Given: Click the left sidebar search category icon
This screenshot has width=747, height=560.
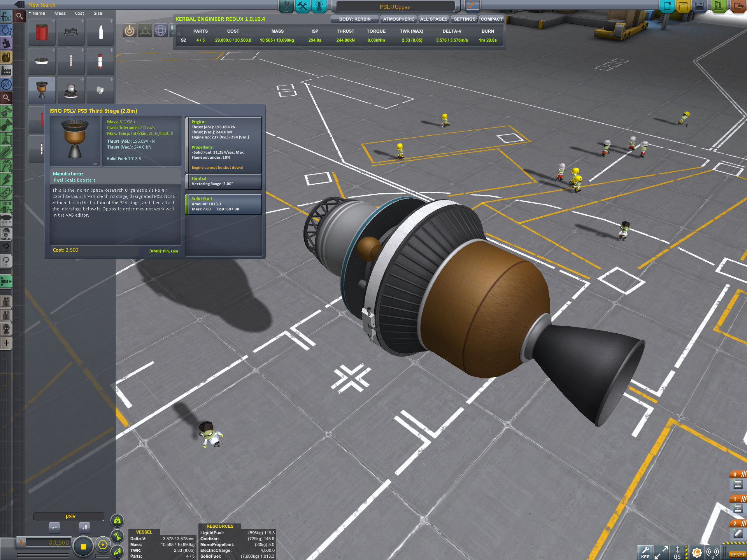Looking at the screenshot, I should point(6,98).
